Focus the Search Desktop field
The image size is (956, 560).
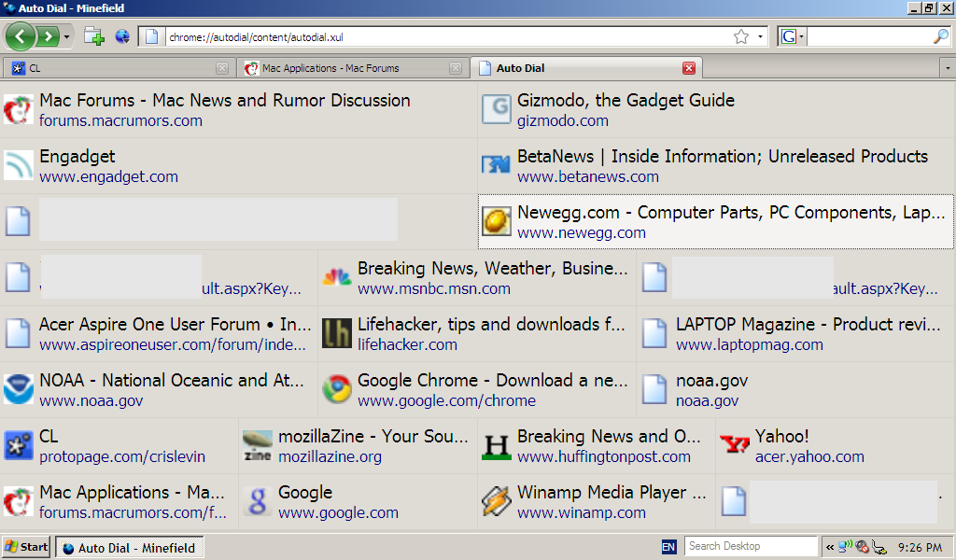(x=750, y=547)
